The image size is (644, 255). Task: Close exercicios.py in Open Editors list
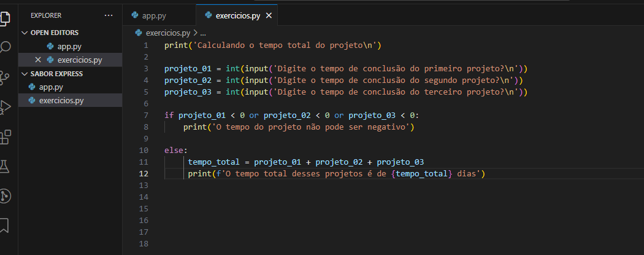38,60
